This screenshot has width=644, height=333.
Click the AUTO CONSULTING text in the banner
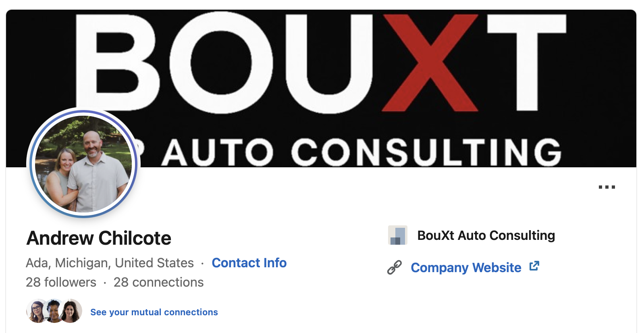point(361,152)
